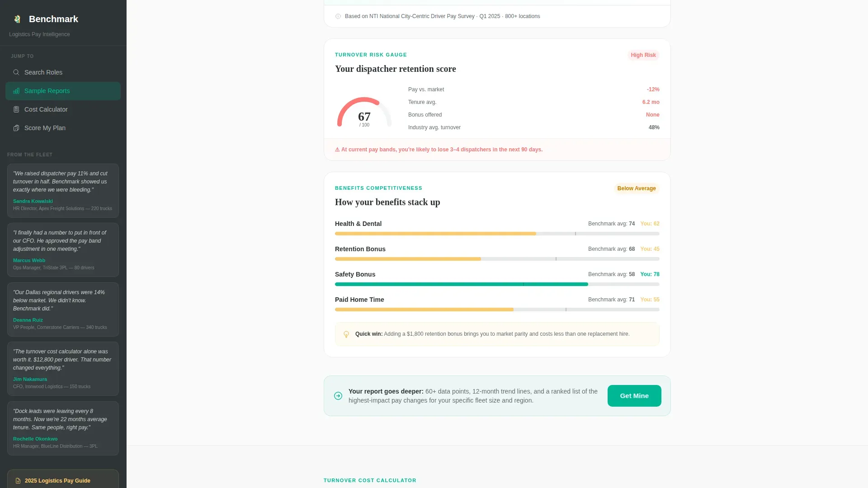This screenshot has height=488, width=868.
Task: Click the Below Average badge
Action: click(x=637, y=188)
